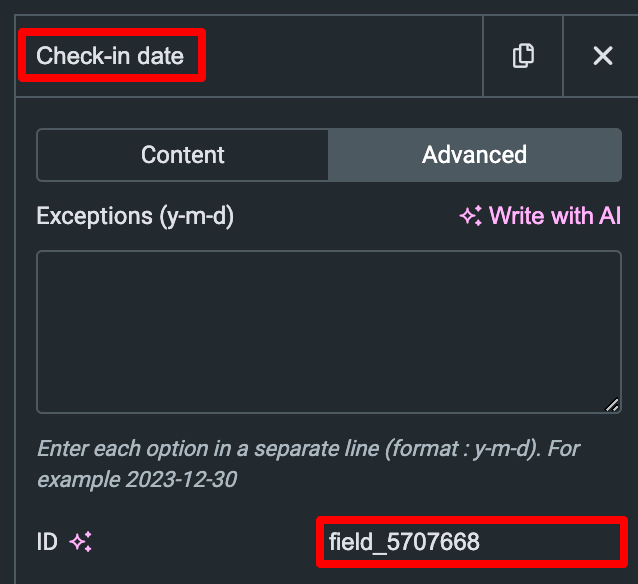Click the example 2023-12-30 hint text
This screenshot has width=638, height=584.
137,479
